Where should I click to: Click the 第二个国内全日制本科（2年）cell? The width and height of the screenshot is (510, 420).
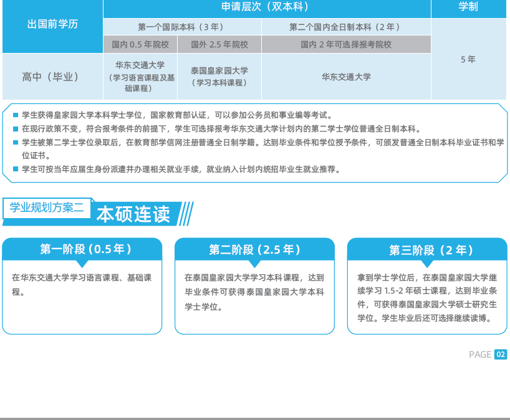click(x=345, y=27)
